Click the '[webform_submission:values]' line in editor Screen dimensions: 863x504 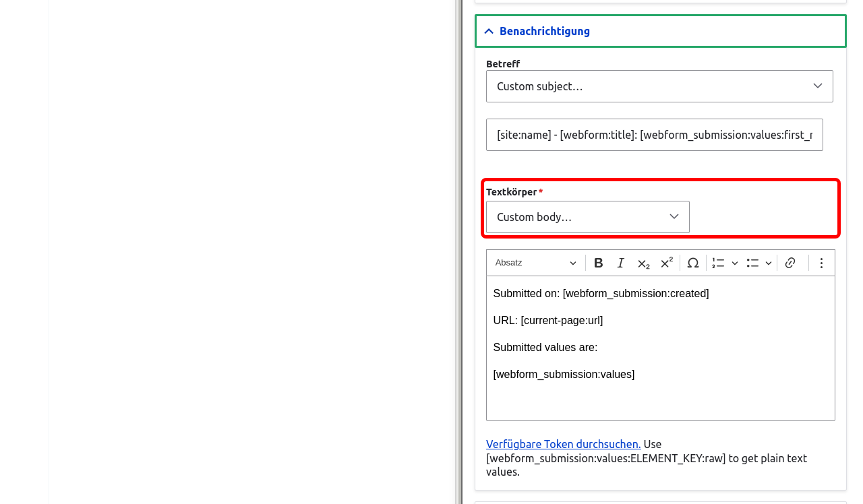[x=564, y=375]
